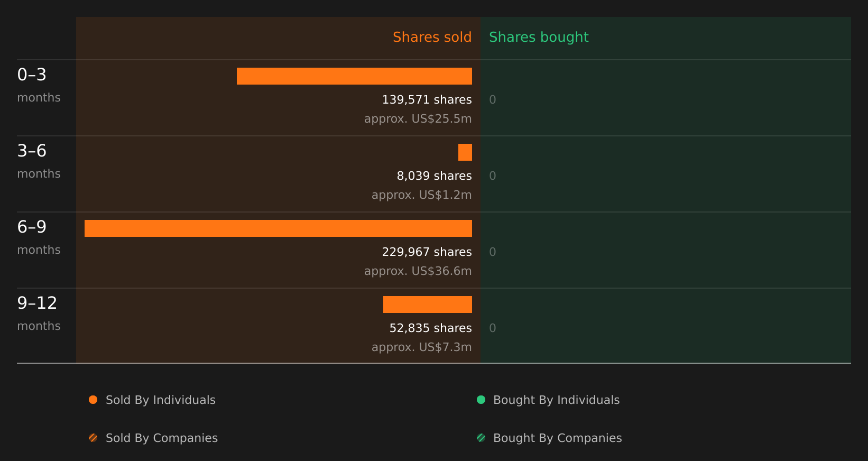Click the approx. US$36.6m value
This screenshot has width=868, height=461.
click(418, 271)
